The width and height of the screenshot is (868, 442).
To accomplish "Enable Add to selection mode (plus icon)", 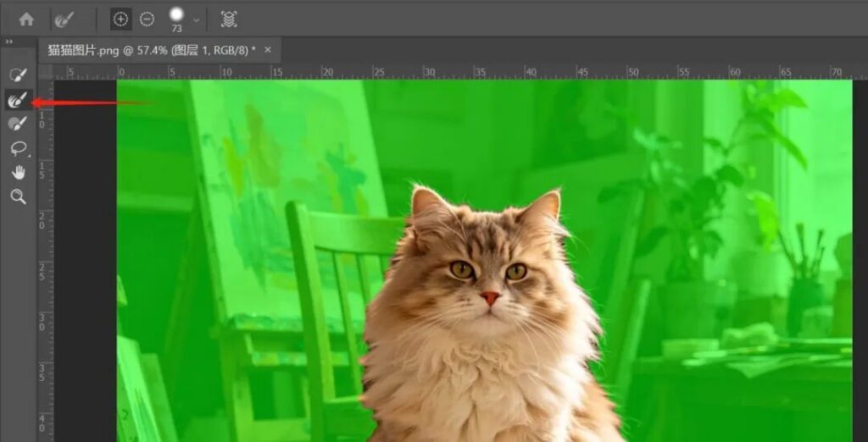I will click(120, 19).
